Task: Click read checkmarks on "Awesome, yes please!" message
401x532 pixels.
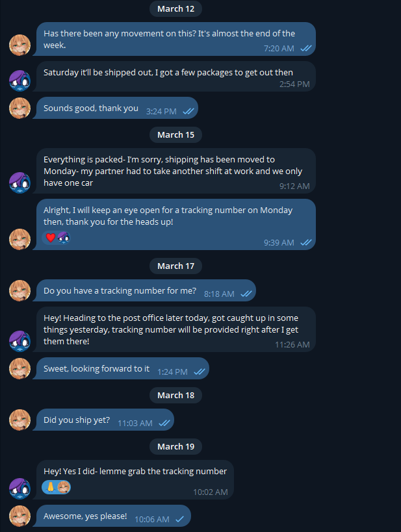Action: (x=179, y=519)
